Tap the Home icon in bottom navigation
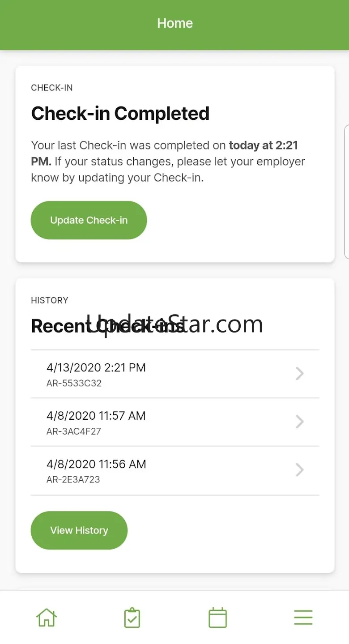This screenshot has width=349, height=644. [47, 618]
